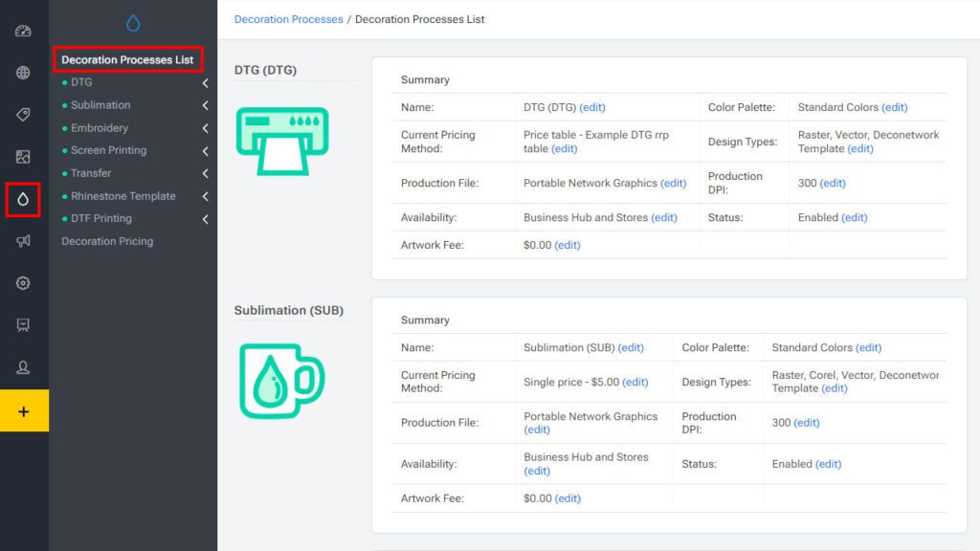Image resolution: width=980 pixels, height=551 pixels.
Task: Select the water drop decoration icon
Action: pos(23,199)
